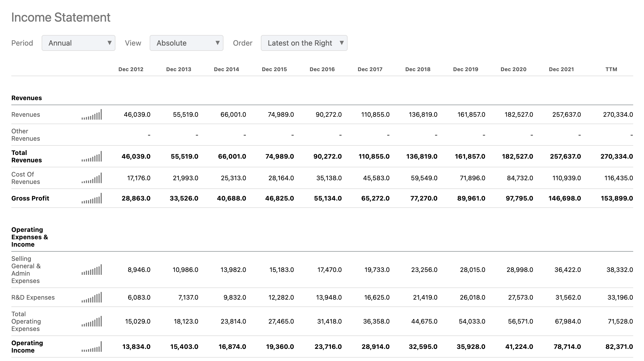This screenshot has width=644, height=361.
Task: Click the Total Operating Expenses sparkline
Action: (92, 321)
